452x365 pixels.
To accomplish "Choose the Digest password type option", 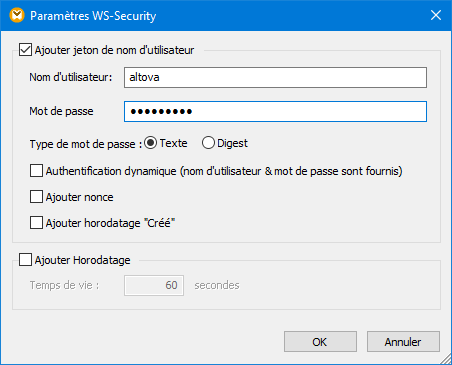I will pos(208,143).
